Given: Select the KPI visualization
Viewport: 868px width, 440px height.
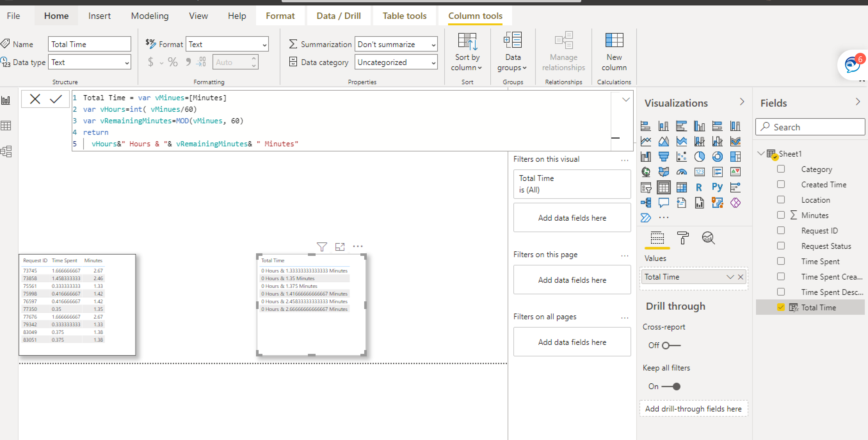Looking at the screenshot, I should tap(735, 172).
